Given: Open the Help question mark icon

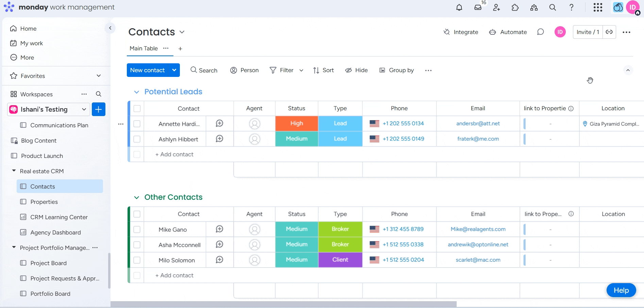Looking at the screenshot, I should pos(572,7).
